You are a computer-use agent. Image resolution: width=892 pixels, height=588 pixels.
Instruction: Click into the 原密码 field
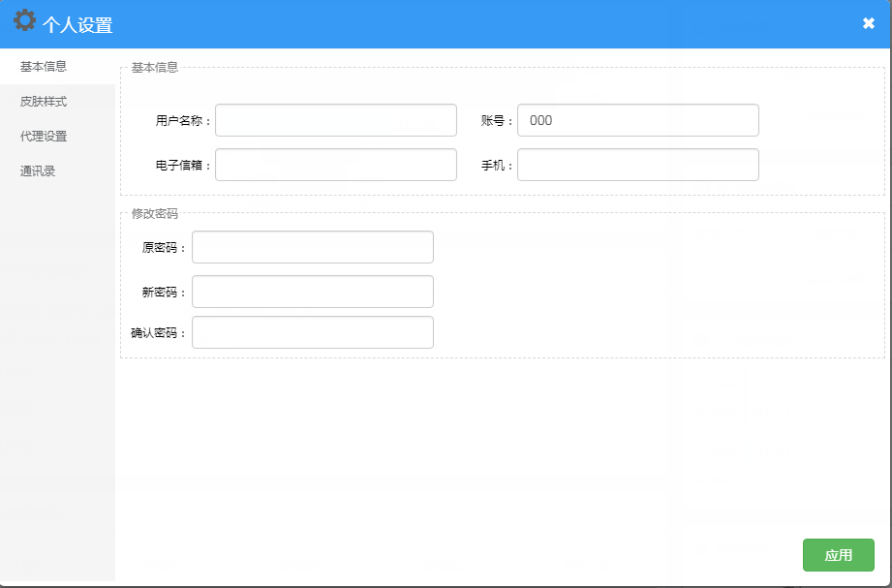(312, 247)
